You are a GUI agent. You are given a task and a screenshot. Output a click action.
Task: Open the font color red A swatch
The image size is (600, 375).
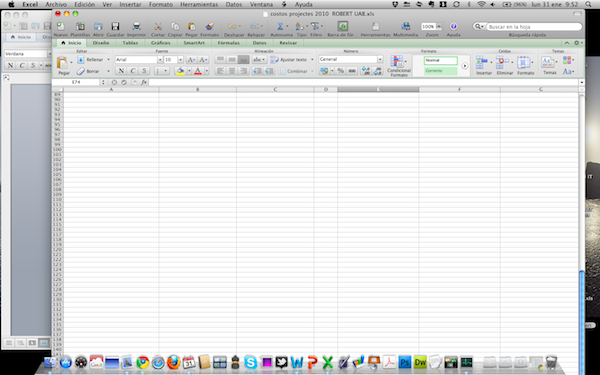click(198, 71)
